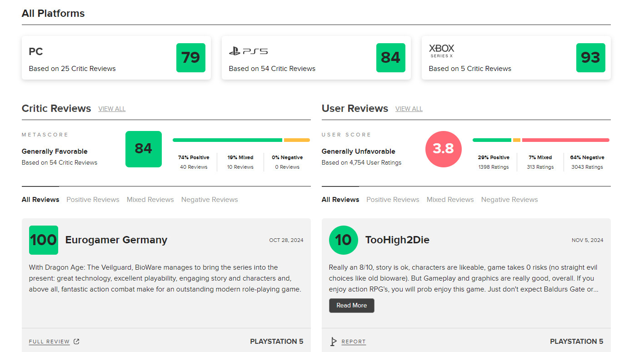Click the Xbox Series X logo
644x352 pixels.
tap(441, 51)
